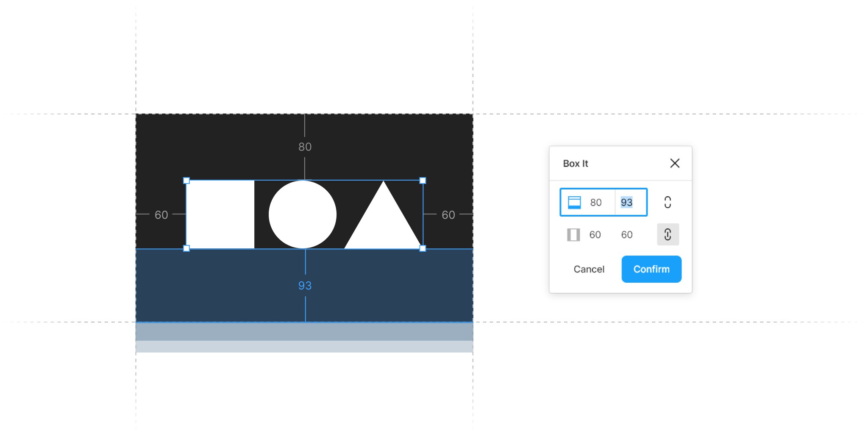Viewport: 868px width, 434px height.
Task: Close the Box It dialog
Action: [674, 163]
